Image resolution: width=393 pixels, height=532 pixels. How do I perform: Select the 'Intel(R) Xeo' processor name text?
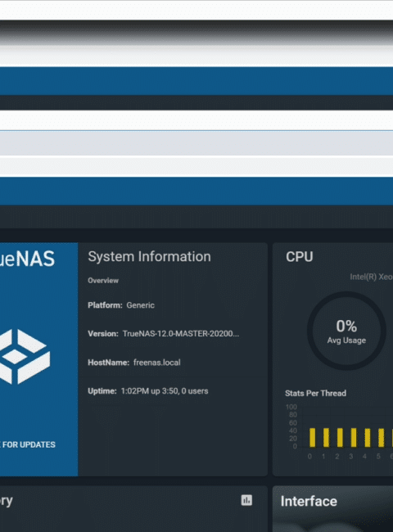tap(371, 277)
